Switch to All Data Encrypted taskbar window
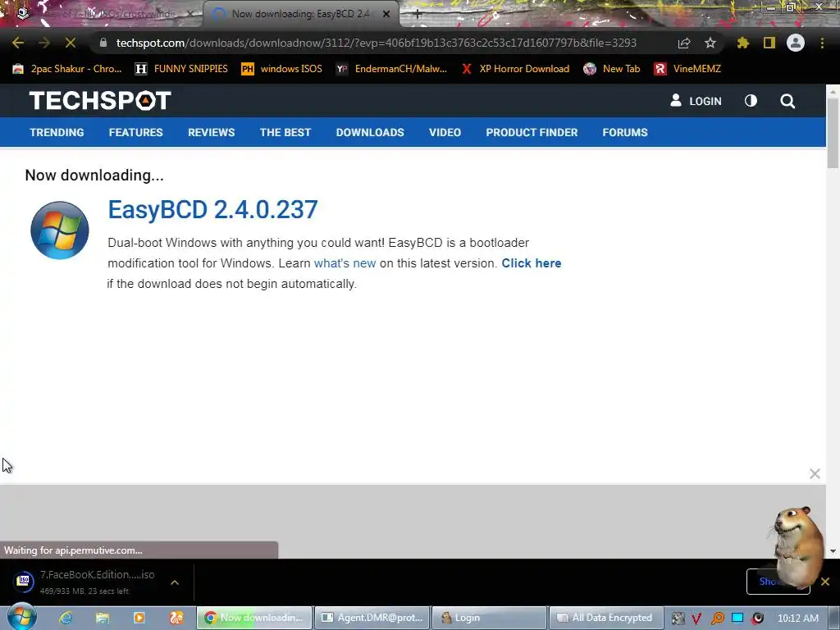The width and height of the screenshot is (840, 630). tap(606, 618)
